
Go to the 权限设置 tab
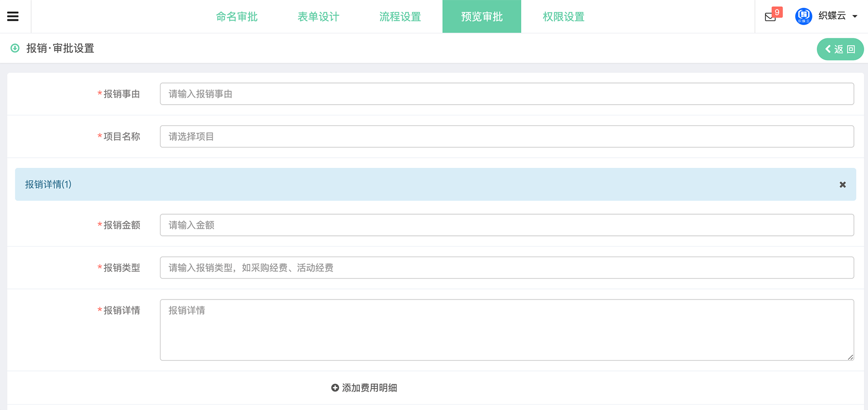pyautogui.click(x=563, y=17)
